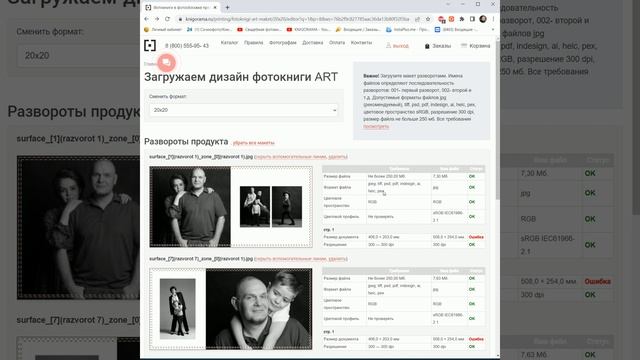Click the Knigorama square logo

pos(150,45)
